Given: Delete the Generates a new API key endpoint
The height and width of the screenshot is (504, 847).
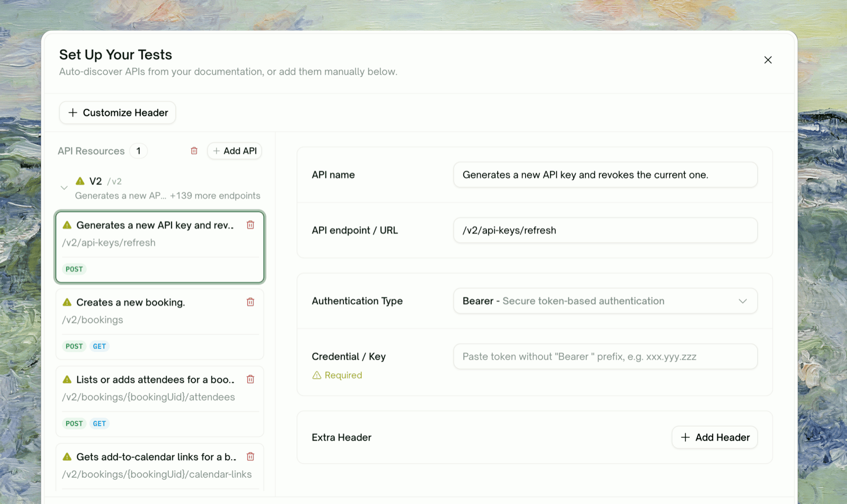Looking at the screenshot, I should (250, 225).
